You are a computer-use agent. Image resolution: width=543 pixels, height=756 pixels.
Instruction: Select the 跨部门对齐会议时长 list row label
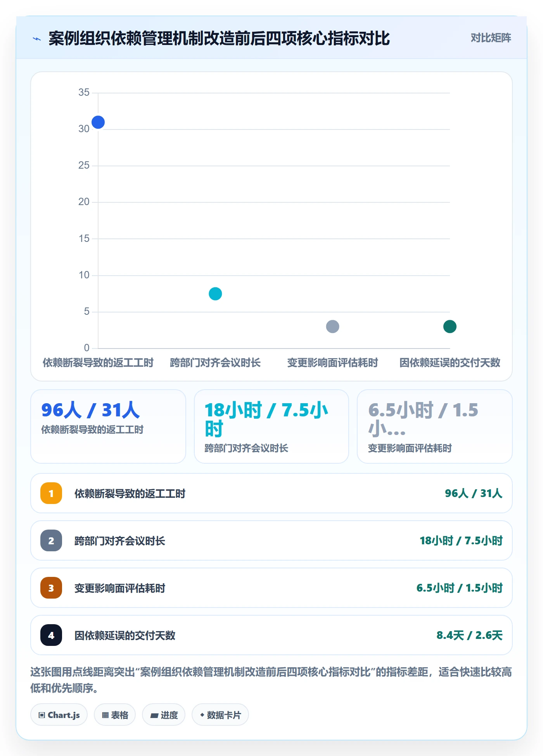point(120,541)
